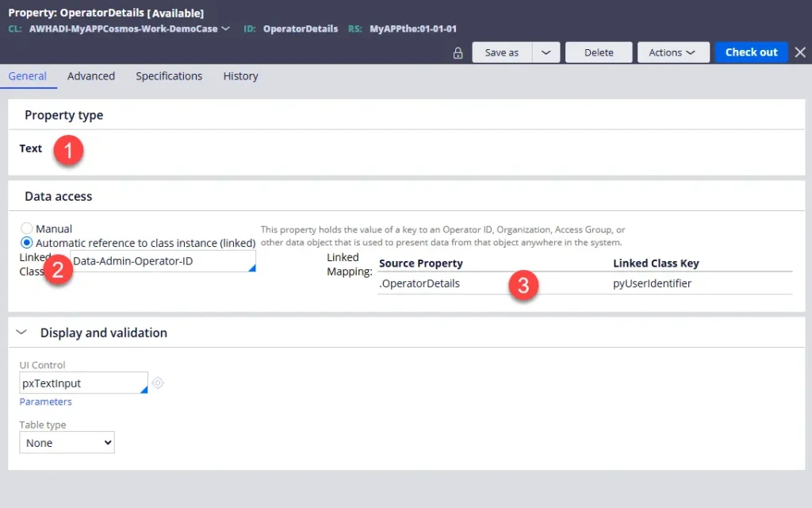Screen dimensions: 812x508
Task: Open the Table type dropdown
Action: coord(67,443)
